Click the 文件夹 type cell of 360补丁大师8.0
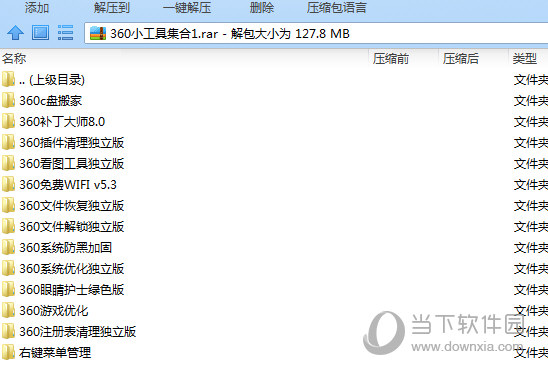548x376 pixels. [x=531, y=122]
